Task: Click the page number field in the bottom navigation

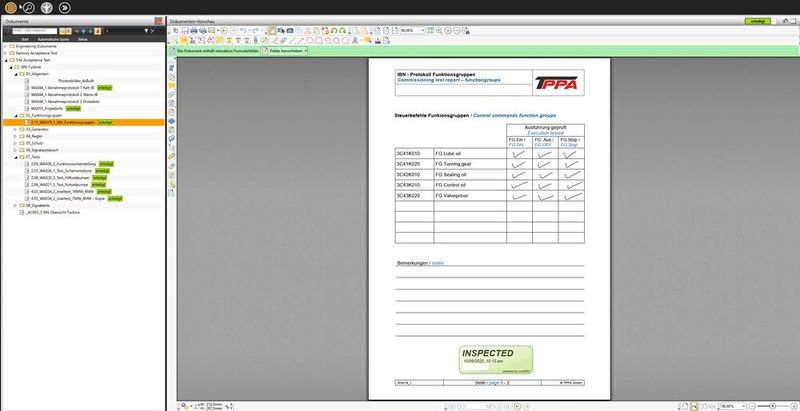Action: pos(480,406)
